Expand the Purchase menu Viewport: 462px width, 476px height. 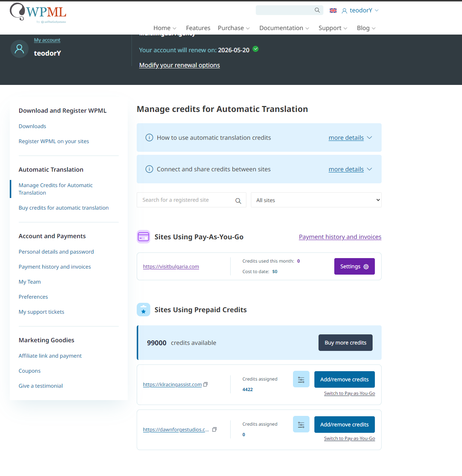(x=234, y=28)
